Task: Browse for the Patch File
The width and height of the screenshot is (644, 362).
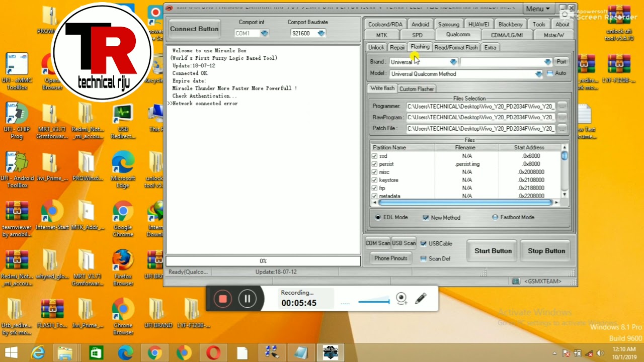Action: coord(562,128)
